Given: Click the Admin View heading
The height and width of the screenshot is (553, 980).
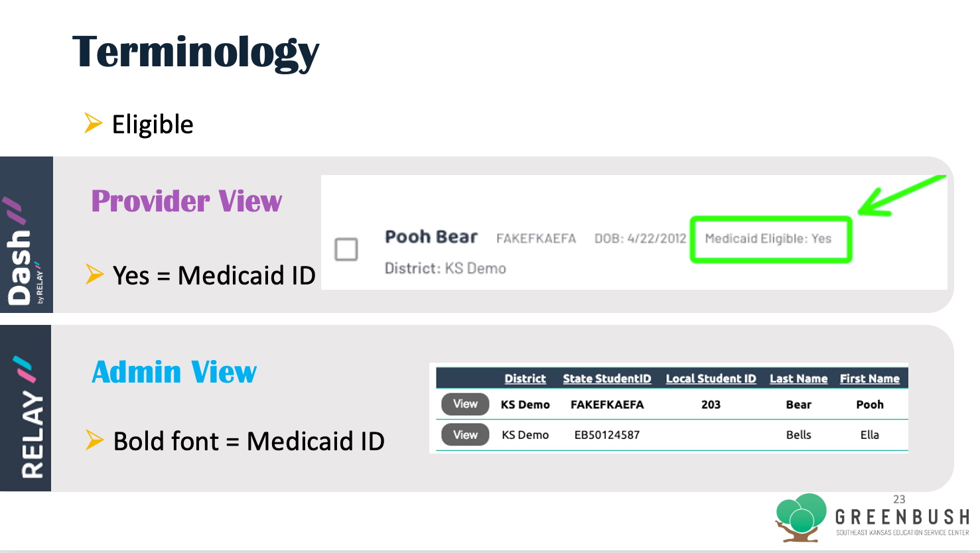Looking at the screenshot, I should click(174, 371).
